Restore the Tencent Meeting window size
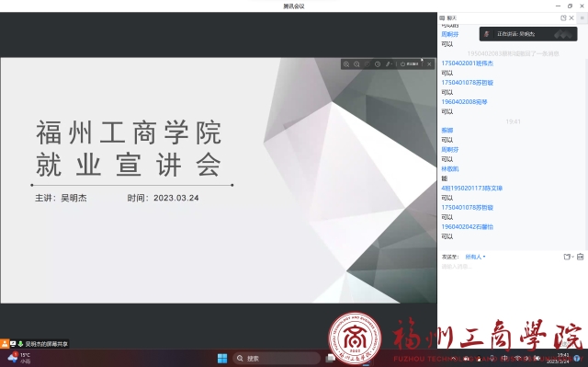 click(x=570, y=6)
